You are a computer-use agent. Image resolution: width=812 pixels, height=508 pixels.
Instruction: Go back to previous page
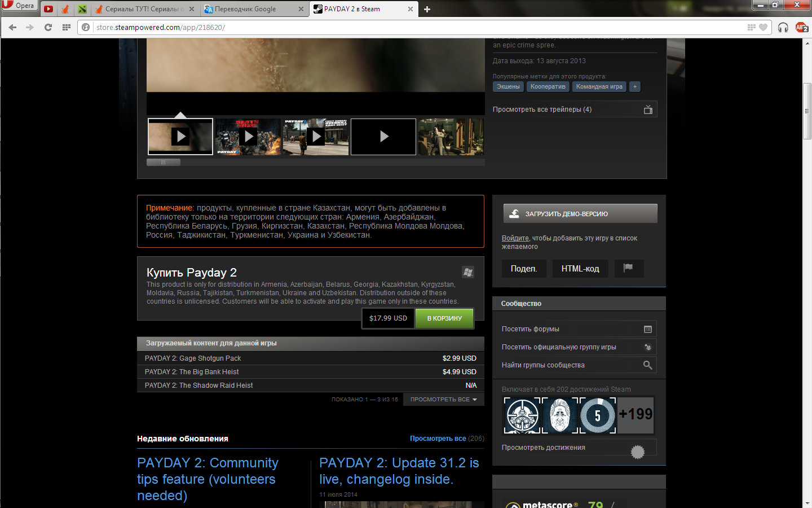point(12,27)
